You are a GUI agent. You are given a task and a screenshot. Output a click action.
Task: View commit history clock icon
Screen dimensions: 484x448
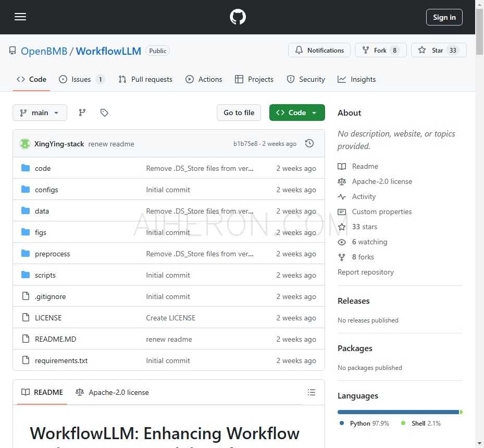[309, 143]
